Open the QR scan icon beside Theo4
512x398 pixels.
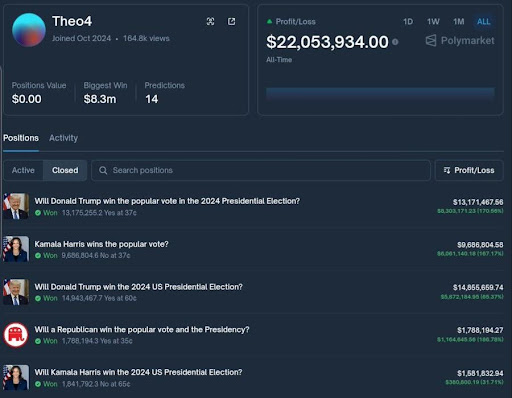tap(210, 22)
